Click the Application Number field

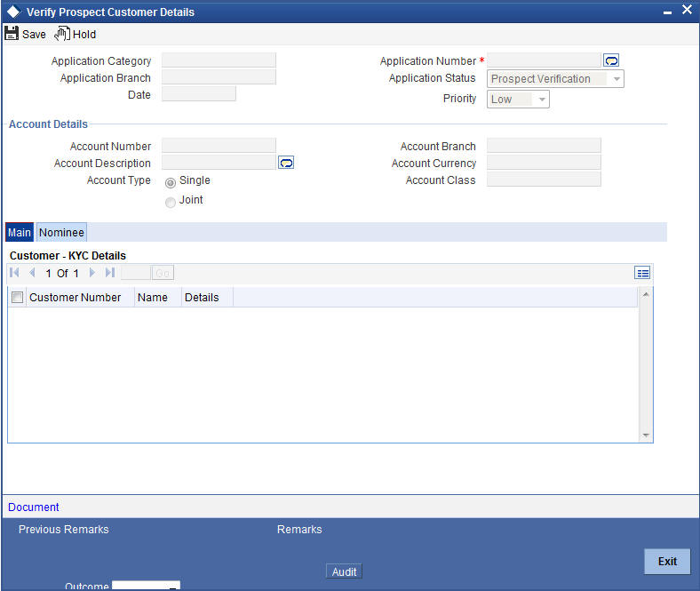544,60
